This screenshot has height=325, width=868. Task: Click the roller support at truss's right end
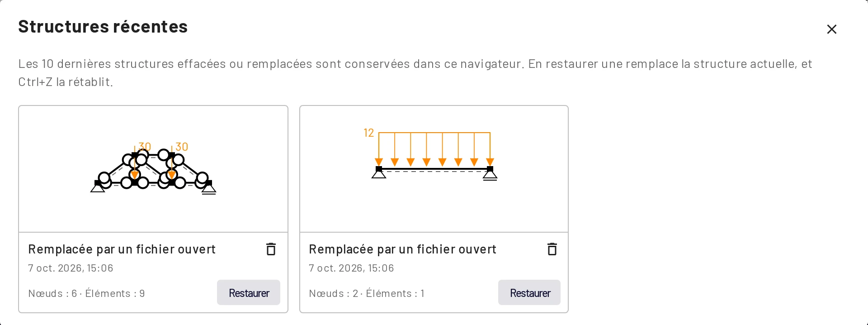[208, 187]
